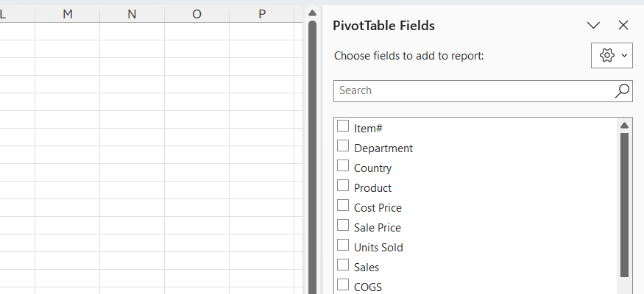Select column P header
Viewport: 644px width, 294px height.
pos(261,15)
